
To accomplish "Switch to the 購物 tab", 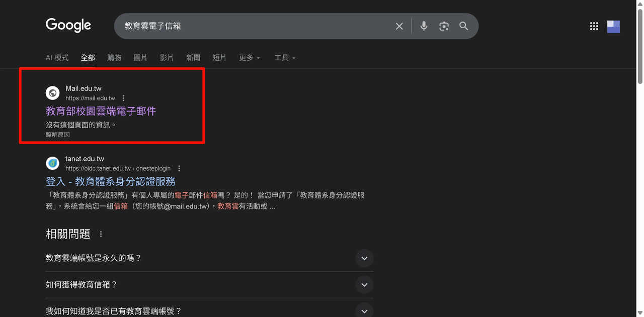I will [114, 58].
